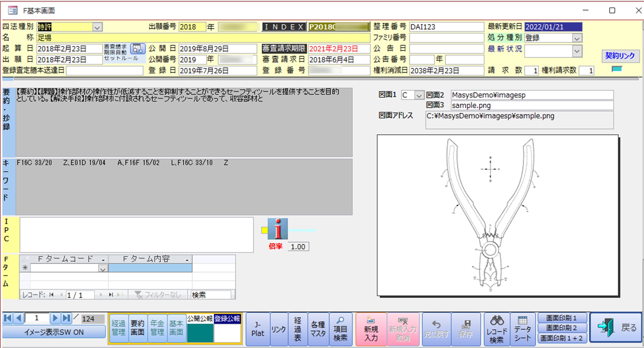Click 公開日 field 2019年8月29日
Screen dimensions: 644x348
[218, 49]
